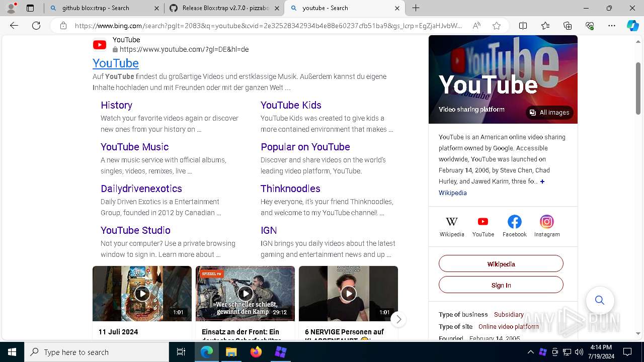Go back with the browser back arrow

coord(14,26)
